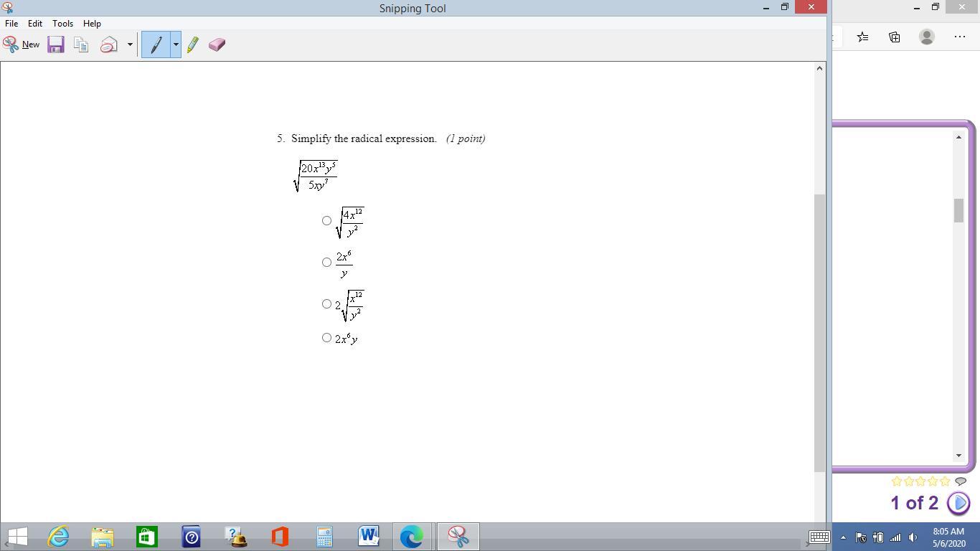Image resolution: width=980 pixels, height=551 pixels.
Task: Select the answer option 2x⁶y
Action: [326, 338]
